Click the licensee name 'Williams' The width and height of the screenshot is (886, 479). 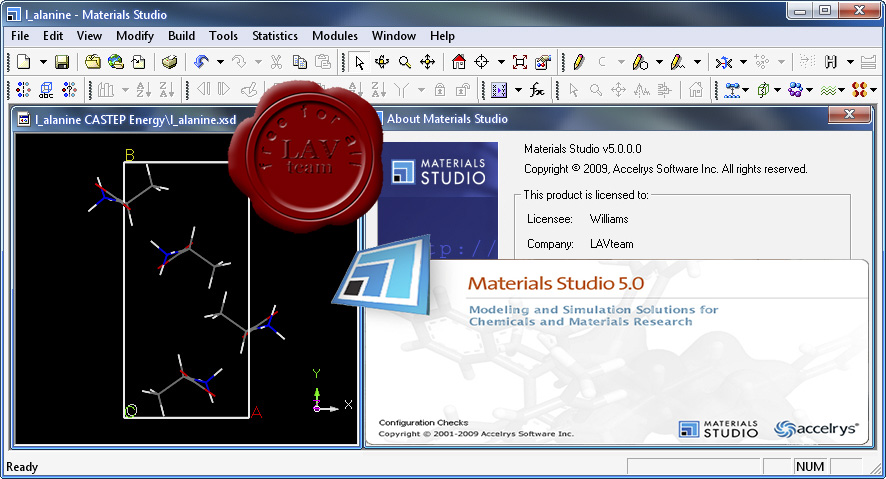[x=609, y=219]
